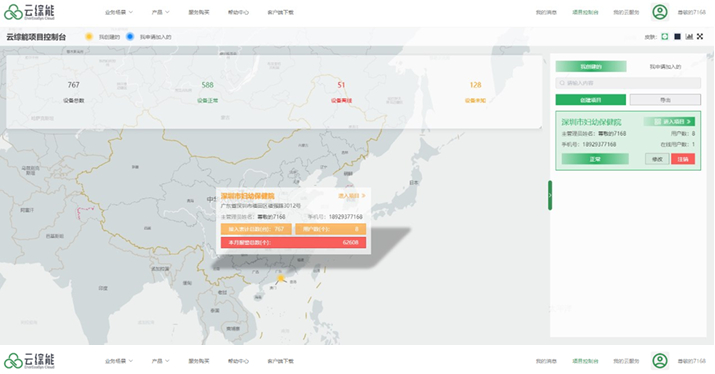Open 帮助中心 in the top navigation
The image size is (715, 374).
(x=238, y=12)
